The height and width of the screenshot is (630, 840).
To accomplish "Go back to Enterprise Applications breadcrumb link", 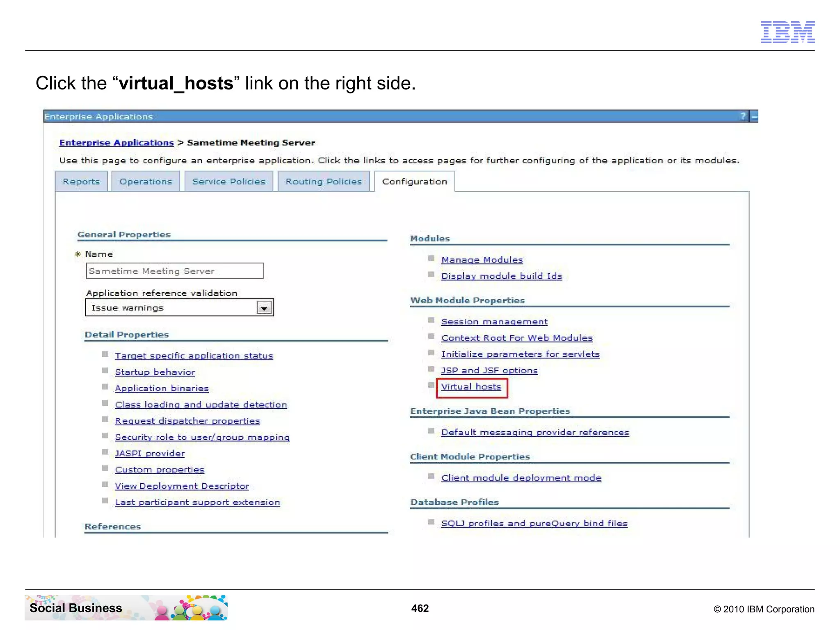I will coord(116,143).
